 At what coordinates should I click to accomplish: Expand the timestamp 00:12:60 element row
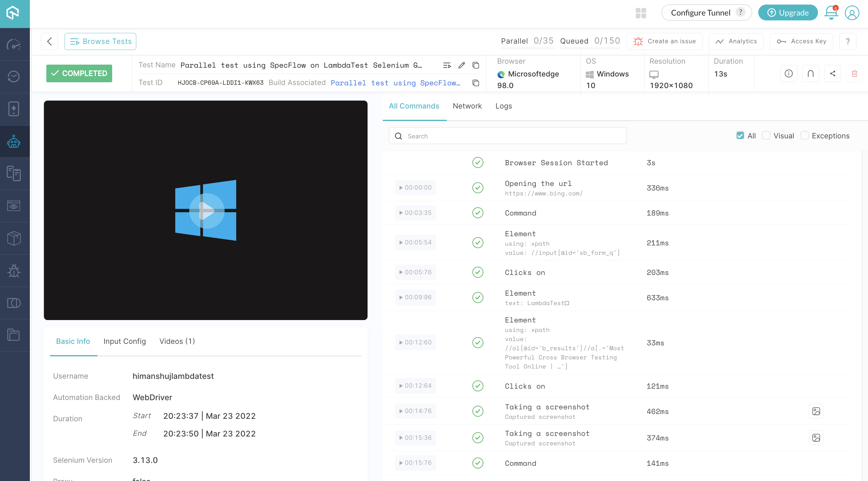pyautogui.click(x=415, y=342)
